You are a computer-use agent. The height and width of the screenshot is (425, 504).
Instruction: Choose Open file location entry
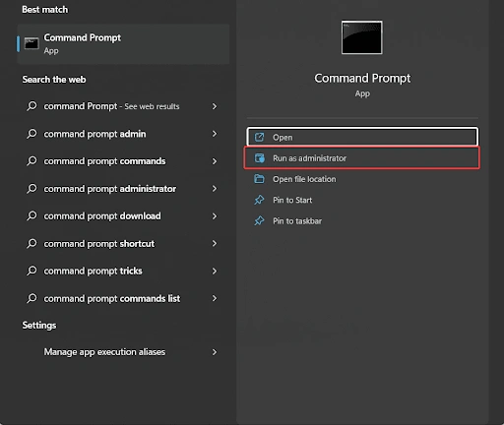tap(361, 179)
